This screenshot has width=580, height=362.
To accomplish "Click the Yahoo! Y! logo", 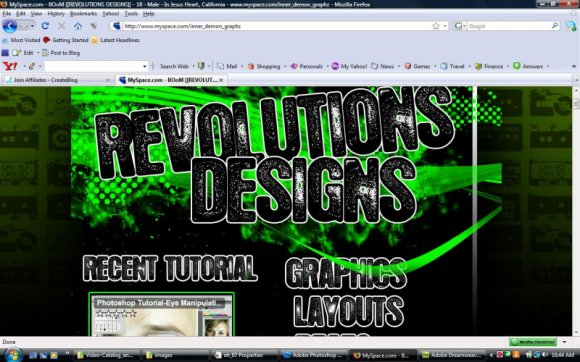I will click(x=10, y=66).
